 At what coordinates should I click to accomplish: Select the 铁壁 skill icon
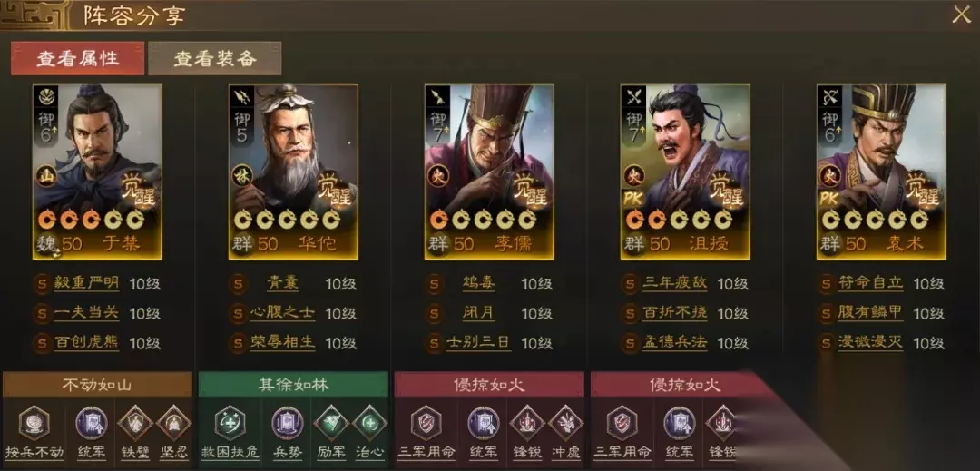(135, 423)
